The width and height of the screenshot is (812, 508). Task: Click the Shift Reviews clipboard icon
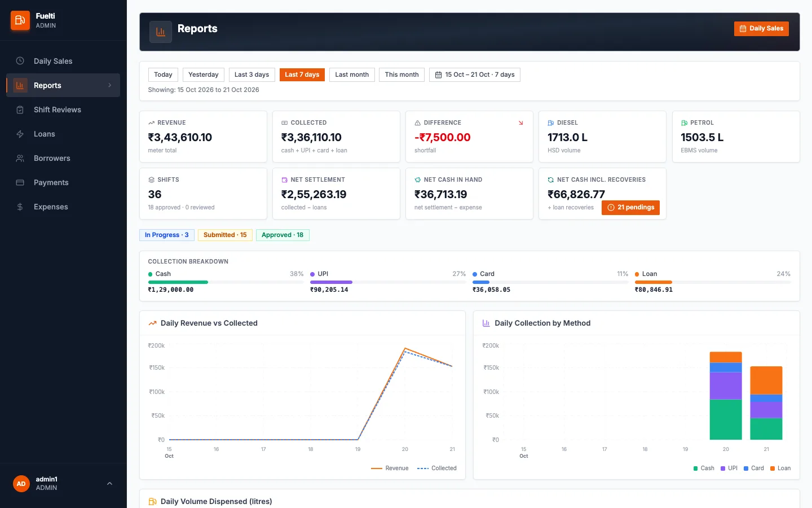pyautogui.click(x=20, y=110)
